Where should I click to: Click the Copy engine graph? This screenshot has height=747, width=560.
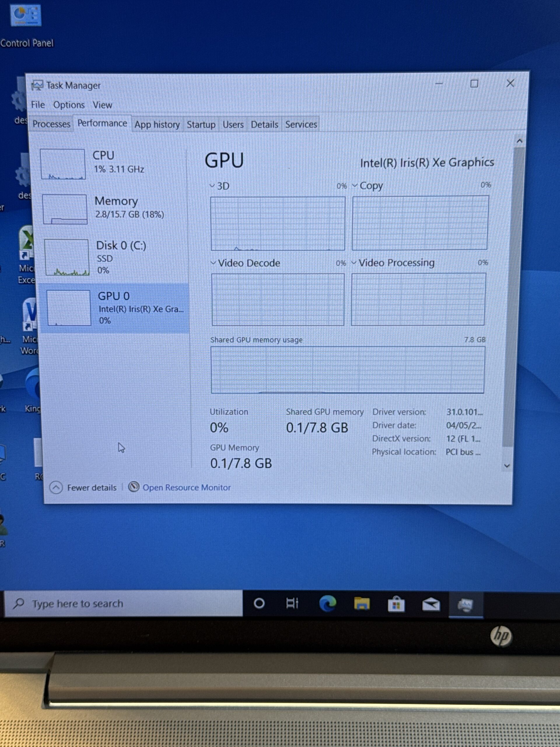420,223
